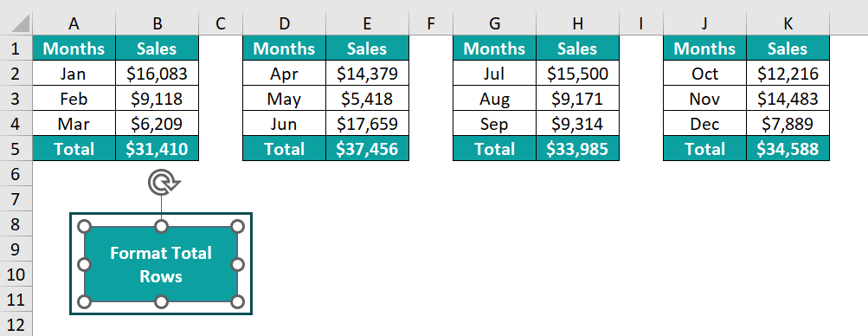Click the Format Total Rows button
This screenshot has height=336, width=868.
point(161,264)
